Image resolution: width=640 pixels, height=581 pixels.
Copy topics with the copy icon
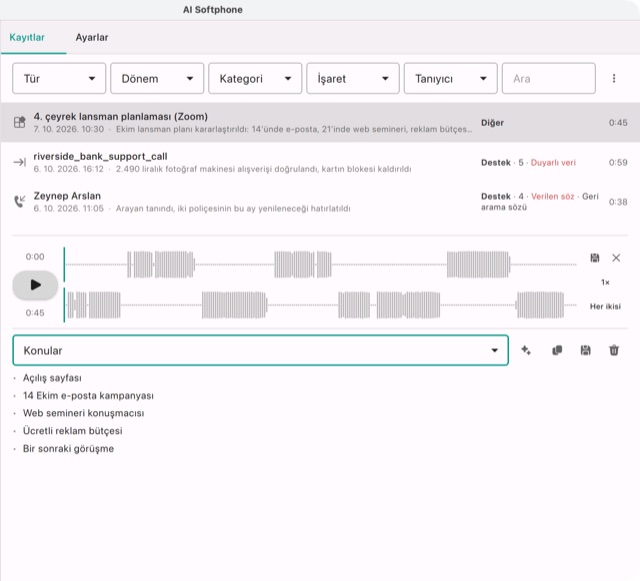[557, 350]
